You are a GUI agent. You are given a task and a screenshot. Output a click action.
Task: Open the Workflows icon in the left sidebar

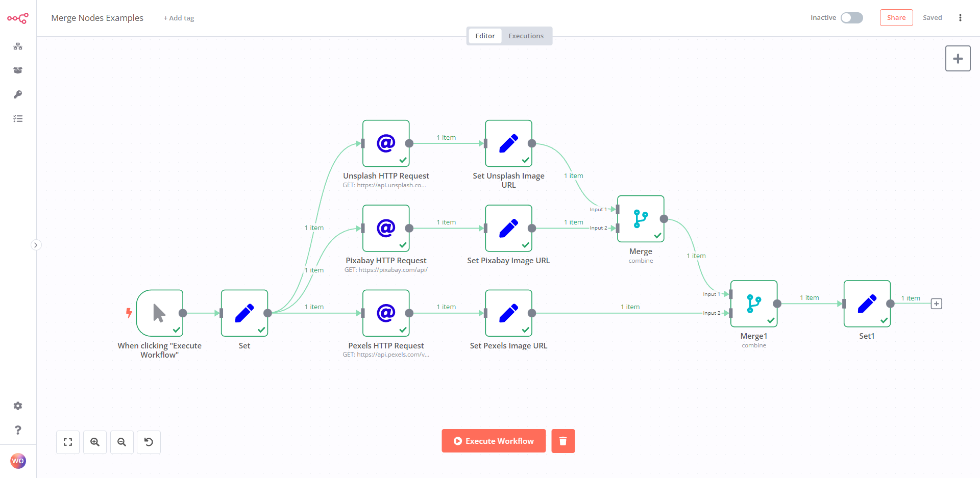(x=18, y=46)
